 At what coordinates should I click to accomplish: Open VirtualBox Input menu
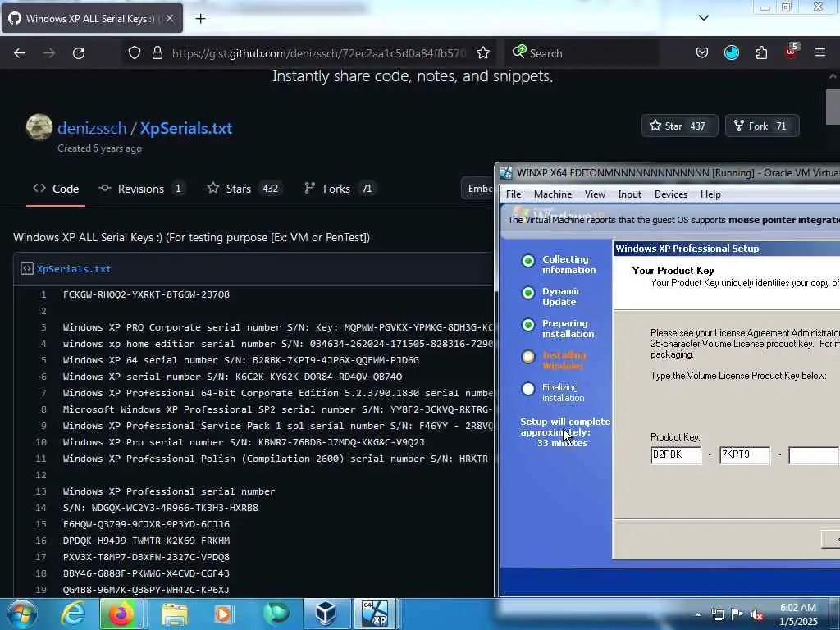(x=629, y=194)
